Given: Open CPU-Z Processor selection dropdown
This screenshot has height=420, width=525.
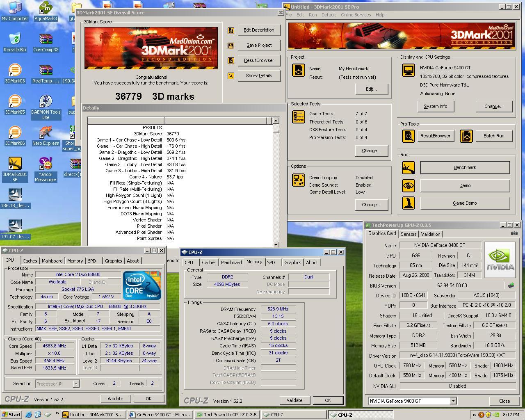Looking at the screenshot, I should [x=76, y=384].
